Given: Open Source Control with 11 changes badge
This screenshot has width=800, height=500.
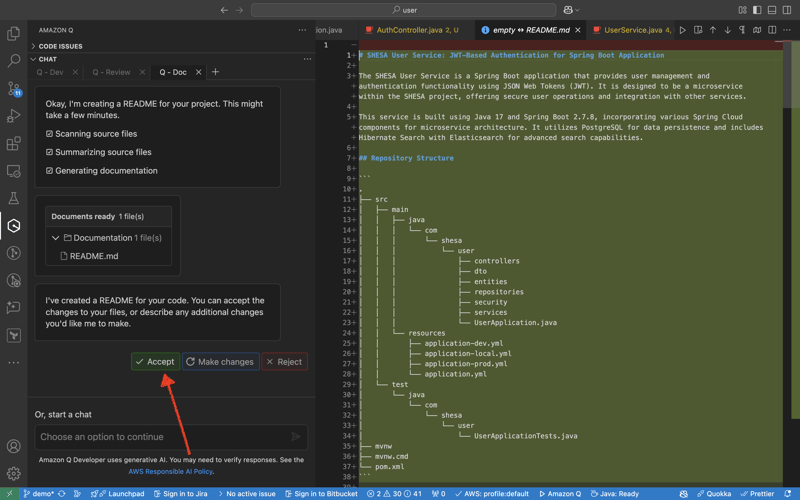Looking at the screenshot, I should click(14, 89).
